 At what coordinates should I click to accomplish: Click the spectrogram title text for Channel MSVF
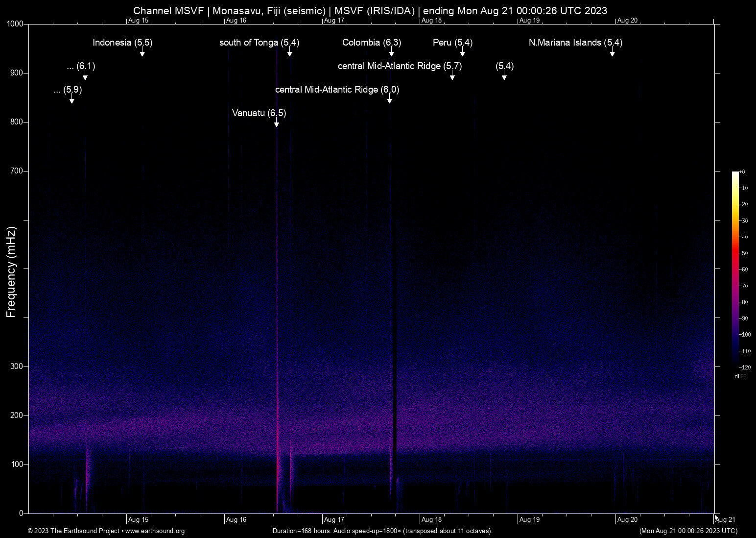pyautogui.click(x=370, y=11)
